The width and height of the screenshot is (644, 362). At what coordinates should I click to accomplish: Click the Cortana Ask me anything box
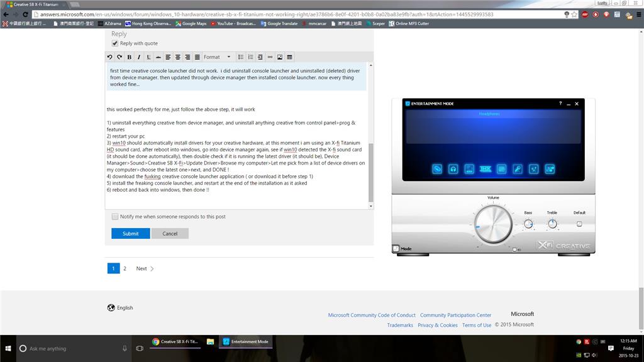coord(74,348)
